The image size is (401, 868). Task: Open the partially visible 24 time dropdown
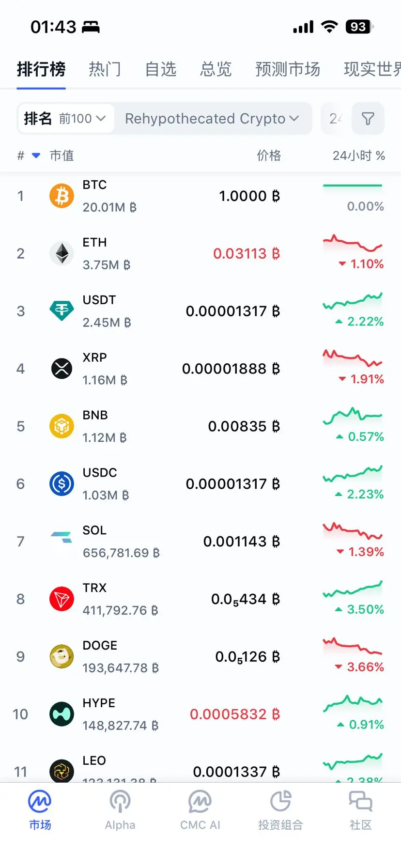click(x=335, y=118)
